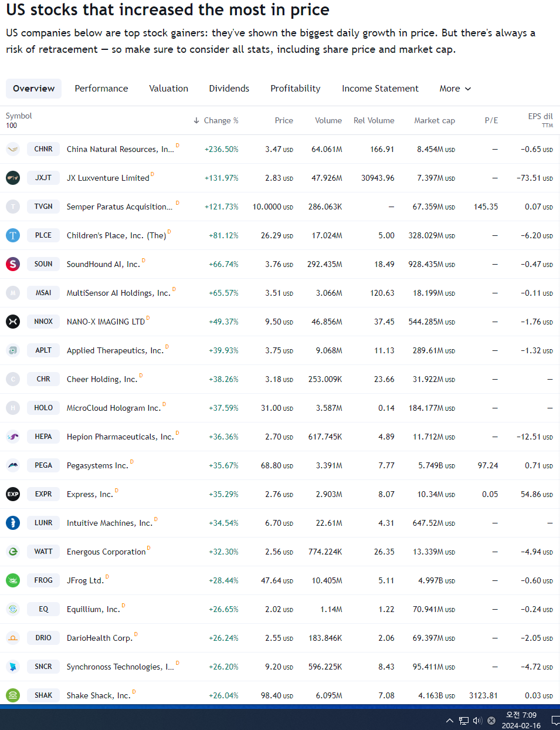This screenshot has height=730, width=560.
Task: Click the Intuitive Machines blue logo icon
Action: (13, 523)
